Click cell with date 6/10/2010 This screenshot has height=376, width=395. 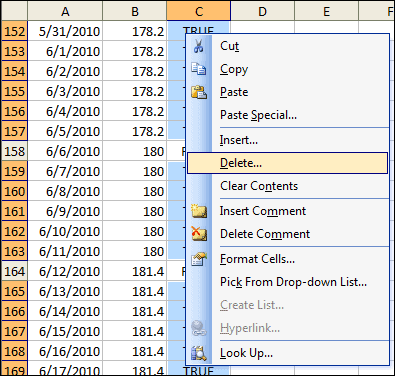click(65, 231)
